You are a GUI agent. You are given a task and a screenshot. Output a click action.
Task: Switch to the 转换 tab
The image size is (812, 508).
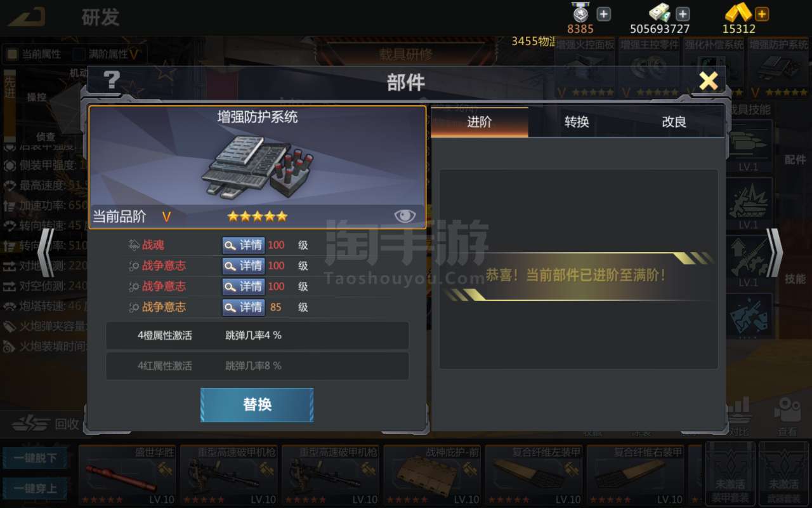point(577,122)
